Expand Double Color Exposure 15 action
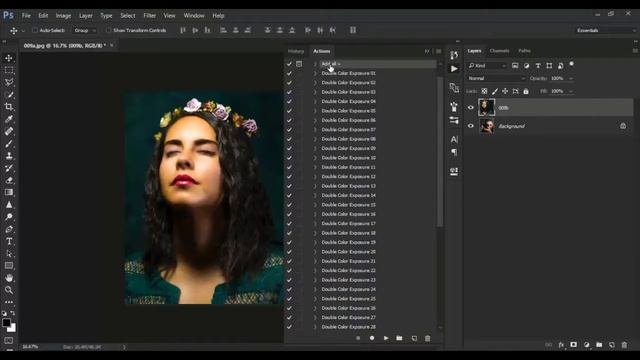 coord(315,205)
